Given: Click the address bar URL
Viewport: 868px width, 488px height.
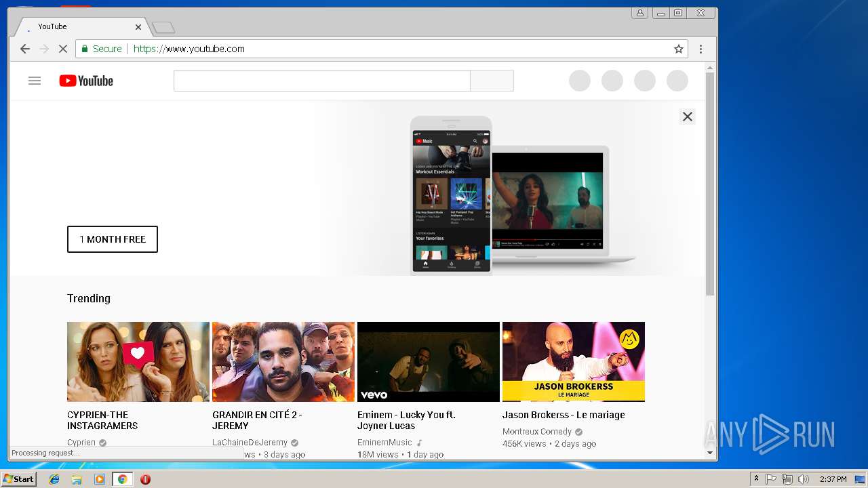Looking at the screenshot, I should (189, 49).
